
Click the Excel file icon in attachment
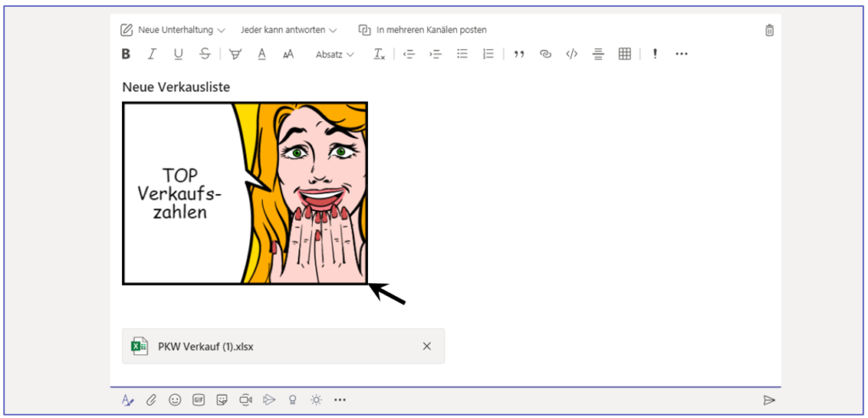pyautogui.click(x=139, y=346)
